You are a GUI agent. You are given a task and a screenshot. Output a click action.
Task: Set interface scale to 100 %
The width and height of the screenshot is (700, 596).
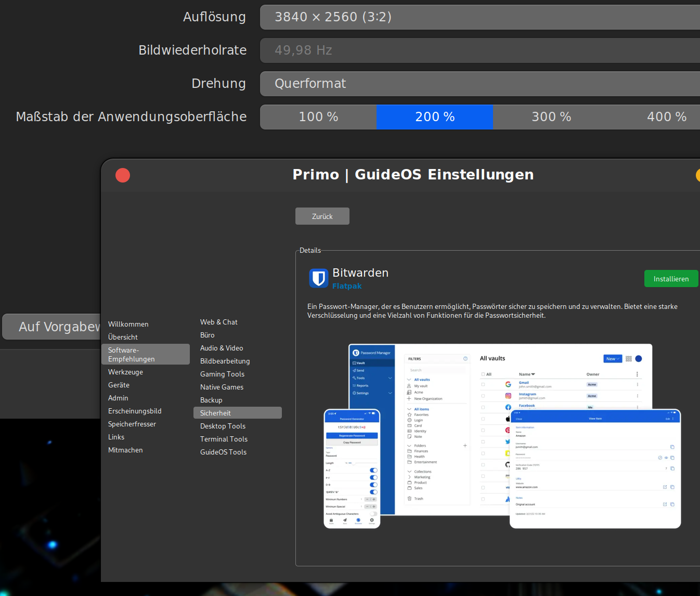pos(318,117)
